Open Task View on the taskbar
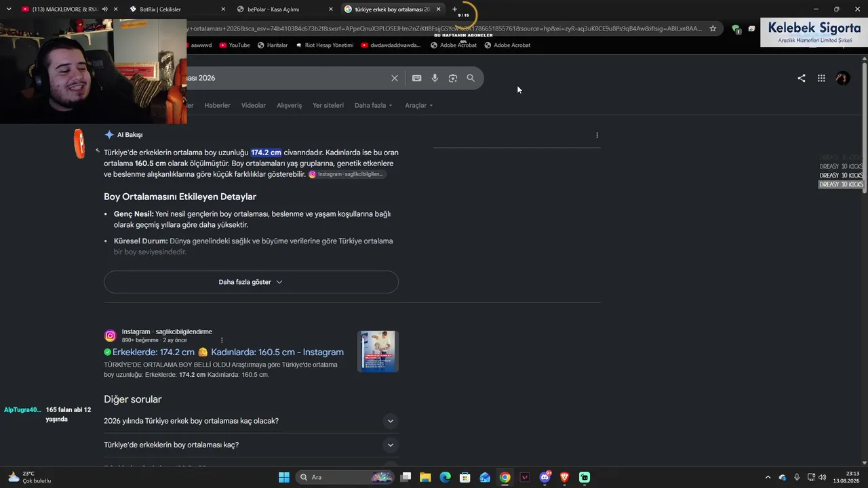Viewport: 868px width, 488px height. pyautogui.click(x=406, y=477)
